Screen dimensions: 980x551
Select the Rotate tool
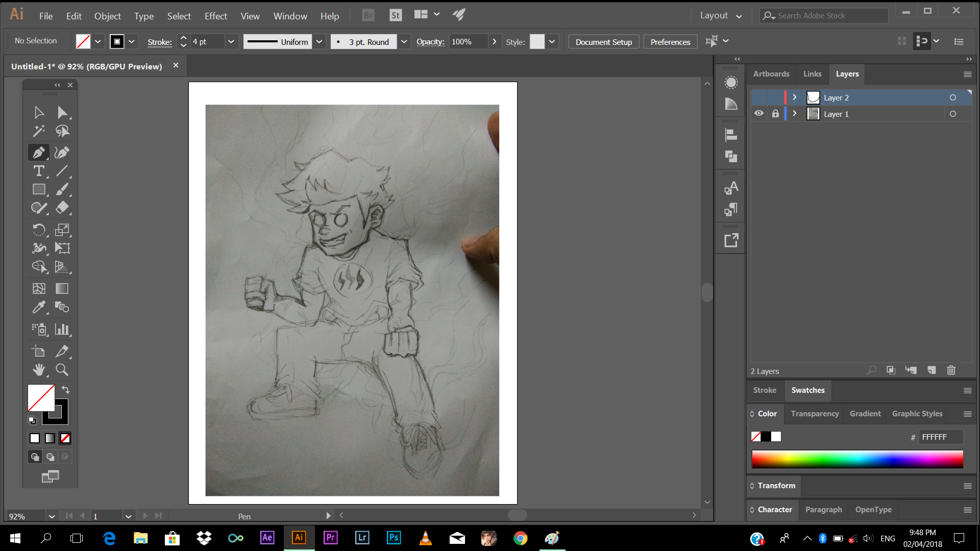pos(39,230)
